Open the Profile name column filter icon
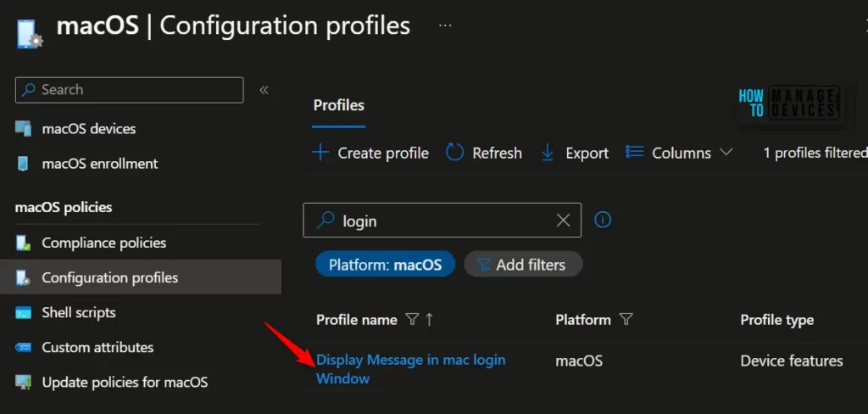868x414 pixels. tap(411, 319)
